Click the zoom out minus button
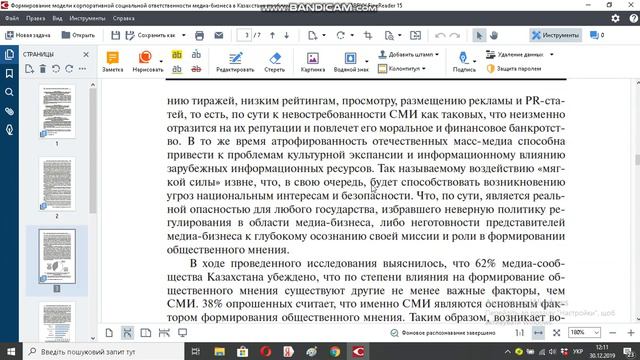Viewport: 640px width, 360px height. coord(612,333)
